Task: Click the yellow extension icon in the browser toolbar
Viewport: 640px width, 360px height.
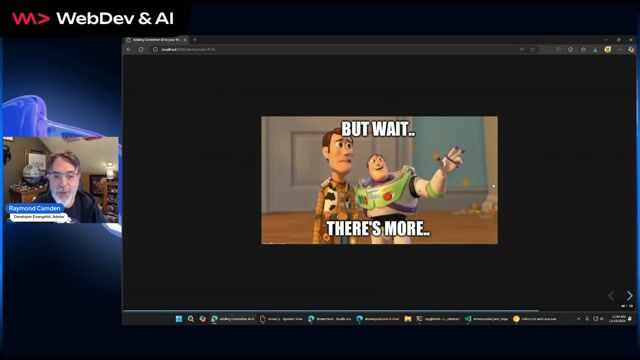Action: tap(608, 49)
